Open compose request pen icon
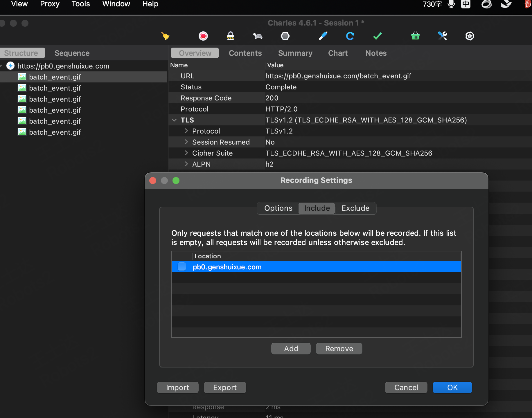 [323, 36]
